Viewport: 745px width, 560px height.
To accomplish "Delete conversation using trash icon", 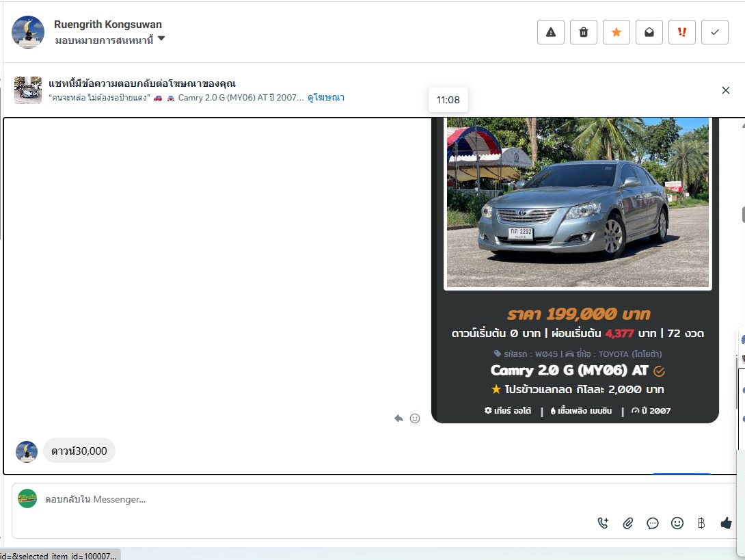I will click(584, 32).
